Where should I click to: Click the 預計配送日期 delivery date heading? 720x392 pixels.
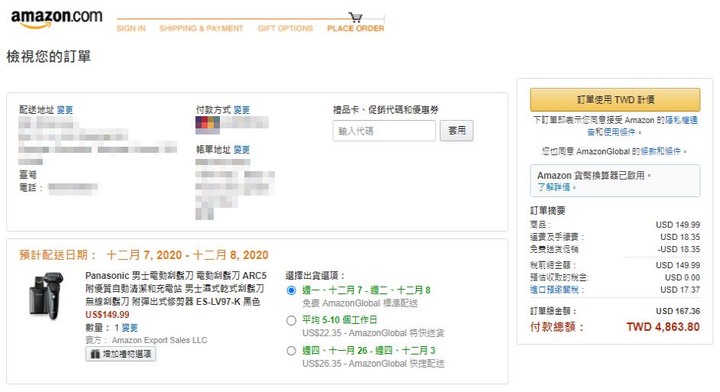point(144,255)
